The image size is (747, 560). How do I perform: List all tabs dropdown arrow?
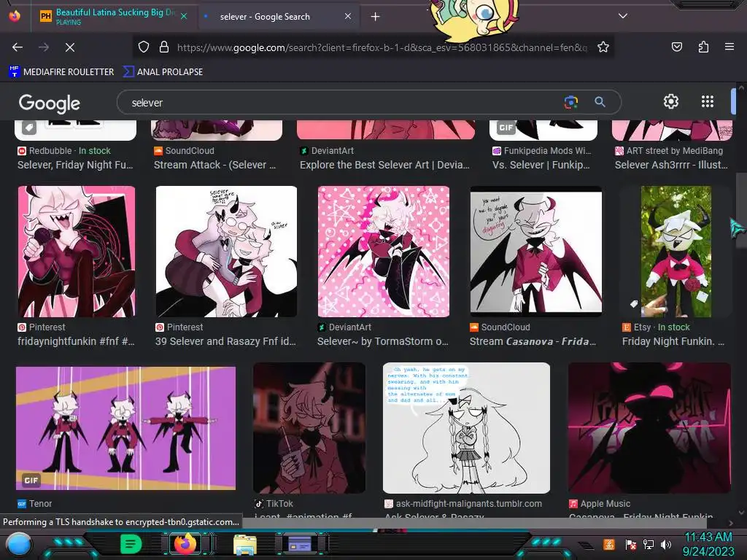tap(623, 16)
